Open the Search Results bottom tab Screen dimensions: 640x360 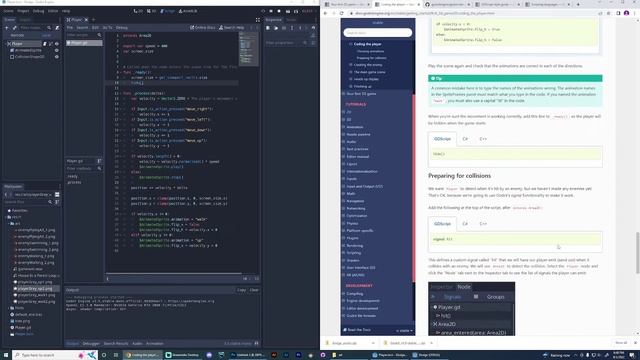coord(116,344)
